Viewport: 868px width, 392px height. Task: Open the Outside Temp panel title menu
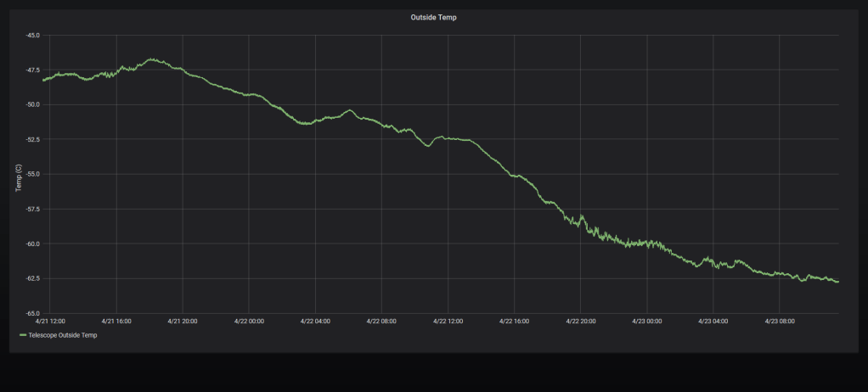(434, 17)
